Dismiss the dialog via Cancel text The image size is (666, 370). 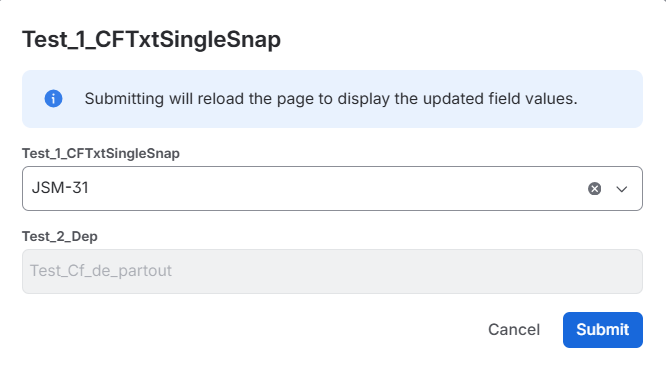[x=514, y=330]
